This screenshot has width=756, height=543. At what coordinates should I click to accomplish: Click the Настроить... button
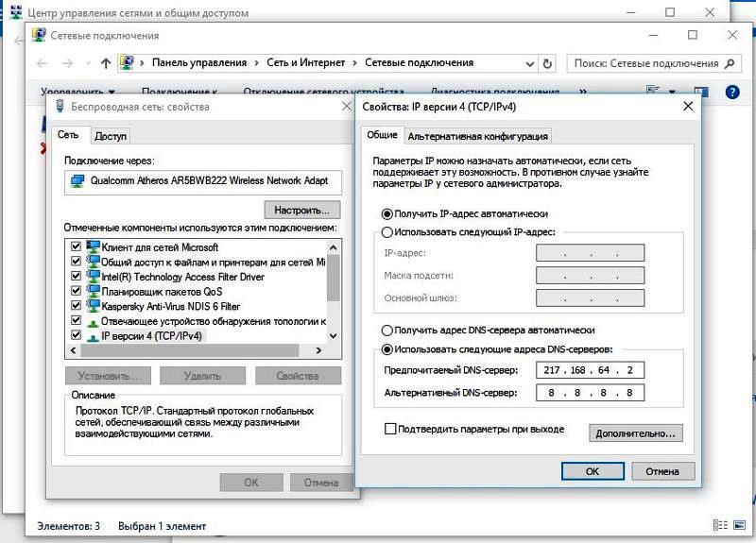click(301, 210)
